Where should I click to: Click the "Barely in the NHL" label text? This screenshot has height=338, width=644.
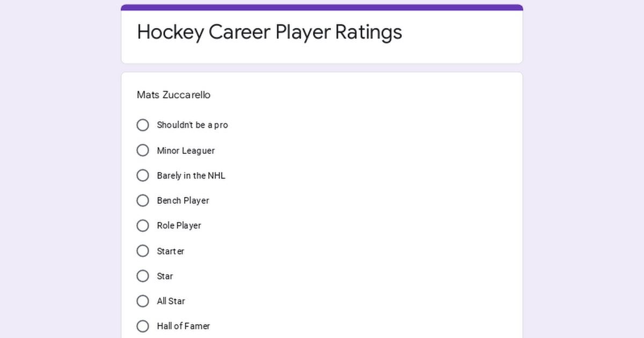click(x=191, y=175)
